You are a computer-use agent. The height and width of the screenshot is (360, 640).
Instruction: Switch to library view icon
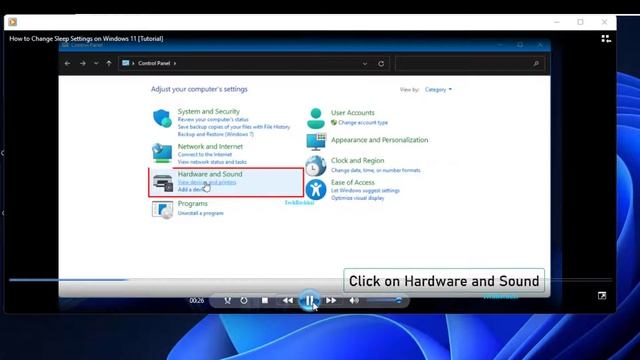(606, 38)
